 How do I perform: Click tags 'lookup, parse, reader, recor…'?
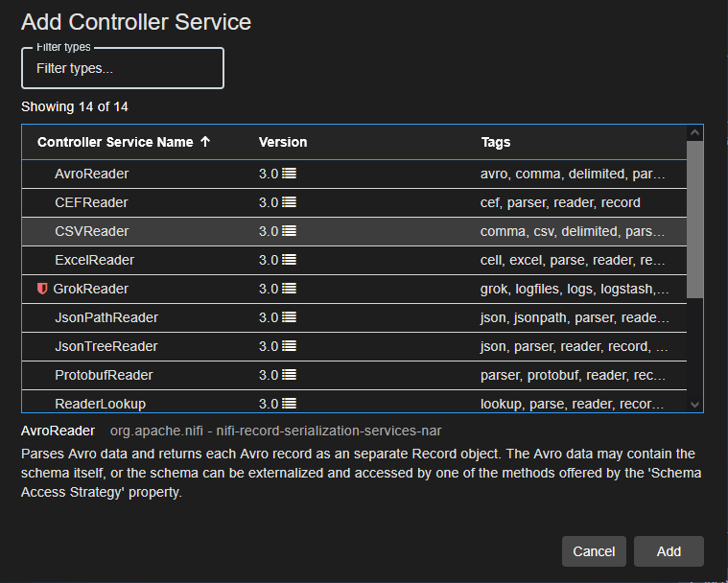(x=572, y=404)
